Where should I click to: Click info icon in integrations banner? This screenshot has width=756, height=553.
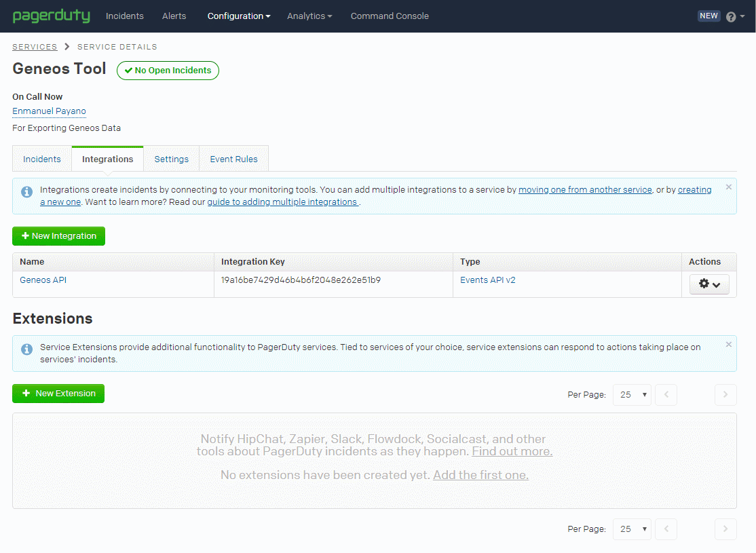click(x=27, y=191)
